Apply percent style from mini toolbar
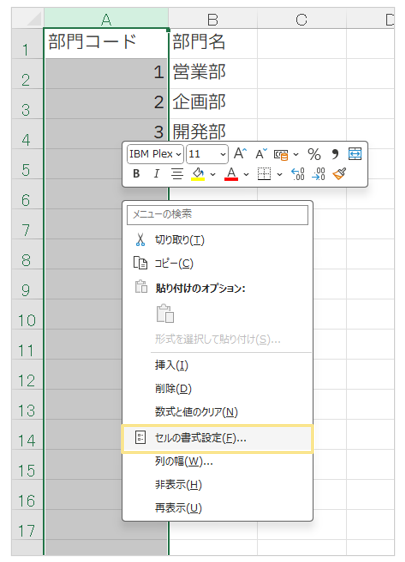405x562 pixels. pos(314,154)
